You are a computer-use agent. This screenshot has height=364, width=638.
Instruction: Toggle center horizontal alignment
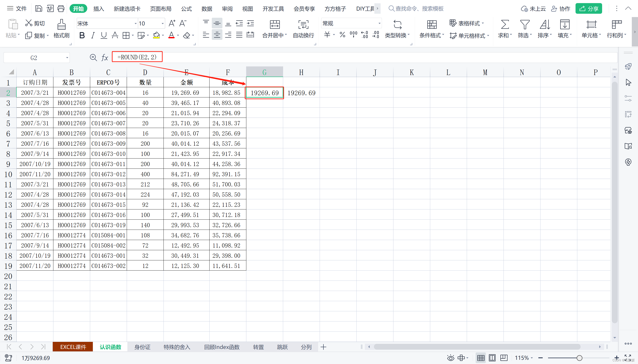[x=217, y=35]
